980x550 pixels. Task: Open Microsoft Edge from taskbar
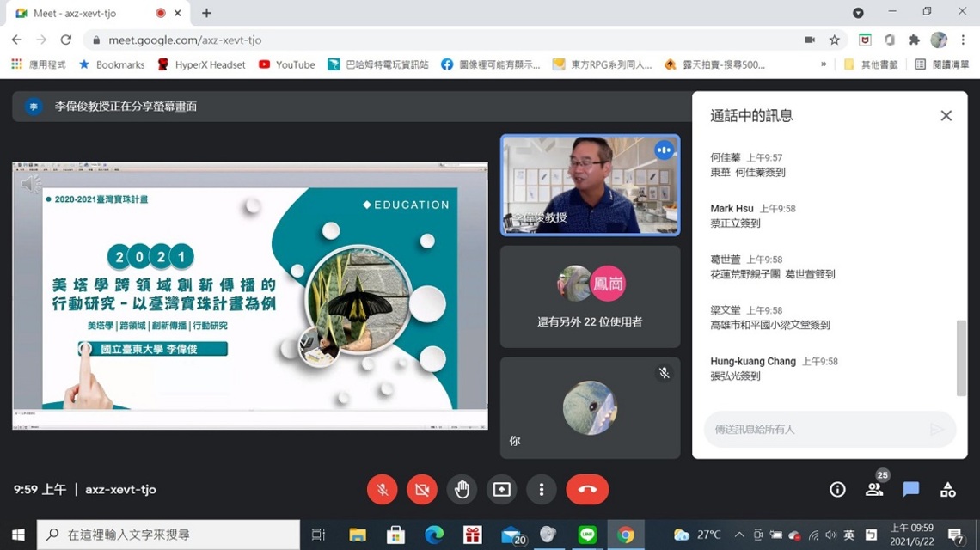[434, 535]
